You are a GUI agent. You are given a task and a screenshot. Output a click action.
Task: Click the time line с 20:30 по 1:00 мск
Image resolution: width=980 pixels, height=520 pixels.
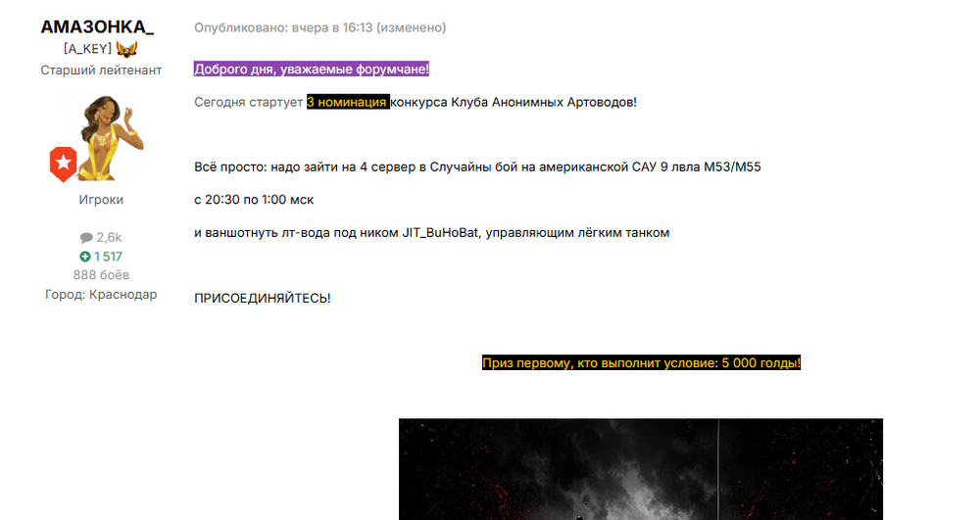tap(254, 200)
